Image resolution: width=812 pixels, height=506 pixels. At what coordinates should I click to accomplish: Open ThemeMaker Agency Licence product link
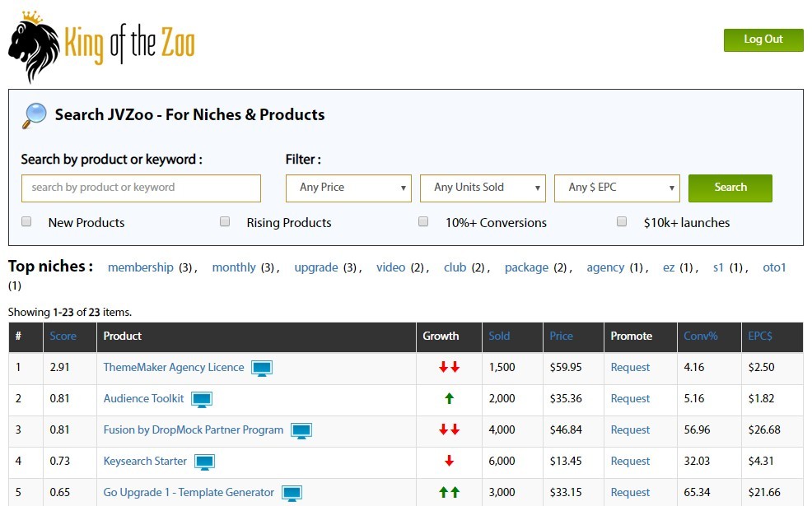(x=174, y=367)
